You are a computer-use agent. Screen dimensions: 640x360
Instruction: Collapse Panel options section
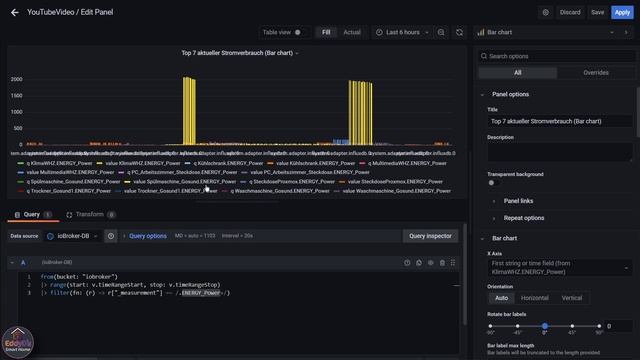coord(482,95)
